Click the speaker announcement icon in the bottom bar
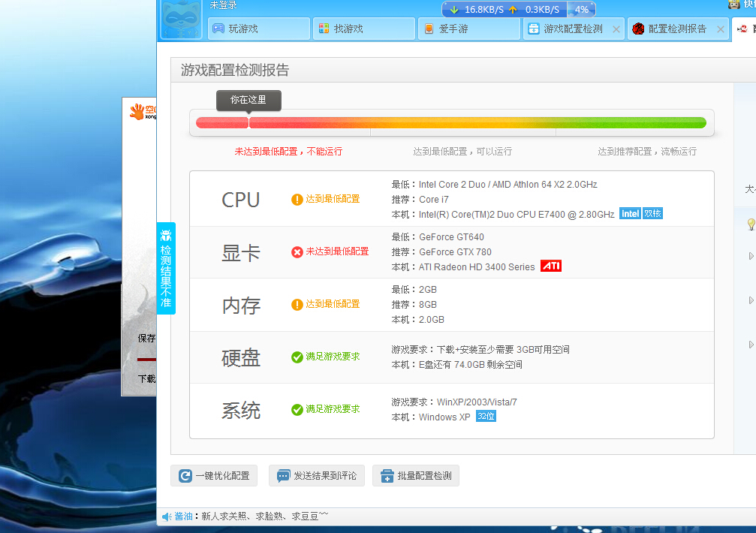756x533 pixels. pos(167,516)
